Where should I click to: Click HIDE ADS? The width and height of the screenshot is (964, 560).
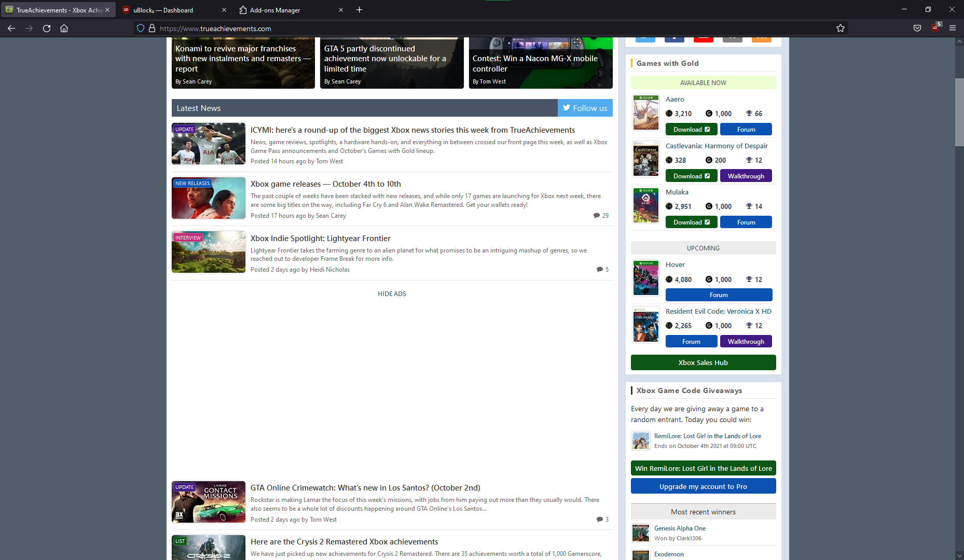(392, 293)
